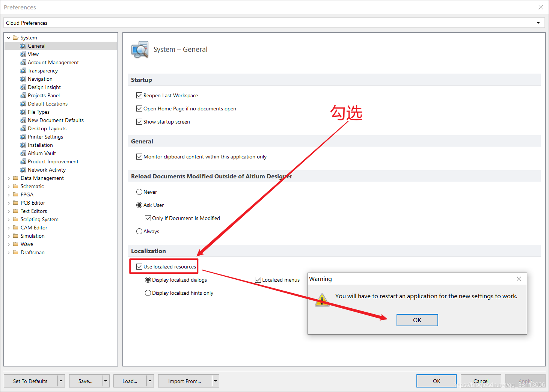This screenshot has width=549, height=392.
Task: Expand the Data Management tree node
Action: [9, 178]
